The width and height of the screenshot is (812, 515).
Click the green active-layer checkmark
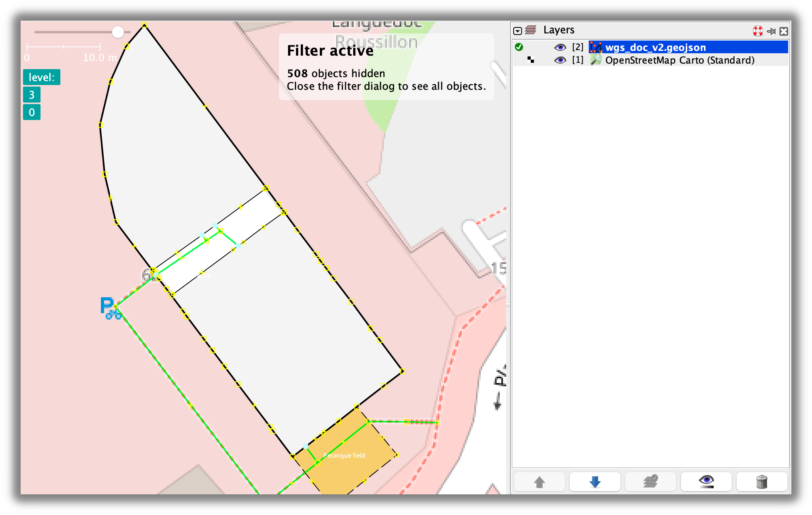[518, 47]
